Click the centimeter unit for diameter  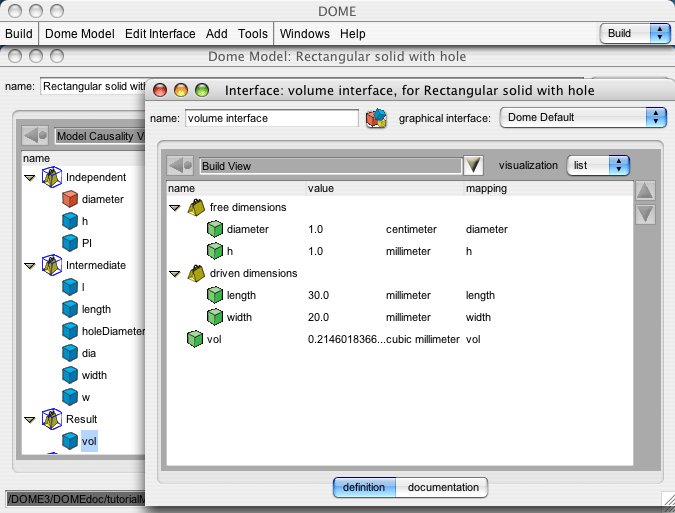pos(411,229)
